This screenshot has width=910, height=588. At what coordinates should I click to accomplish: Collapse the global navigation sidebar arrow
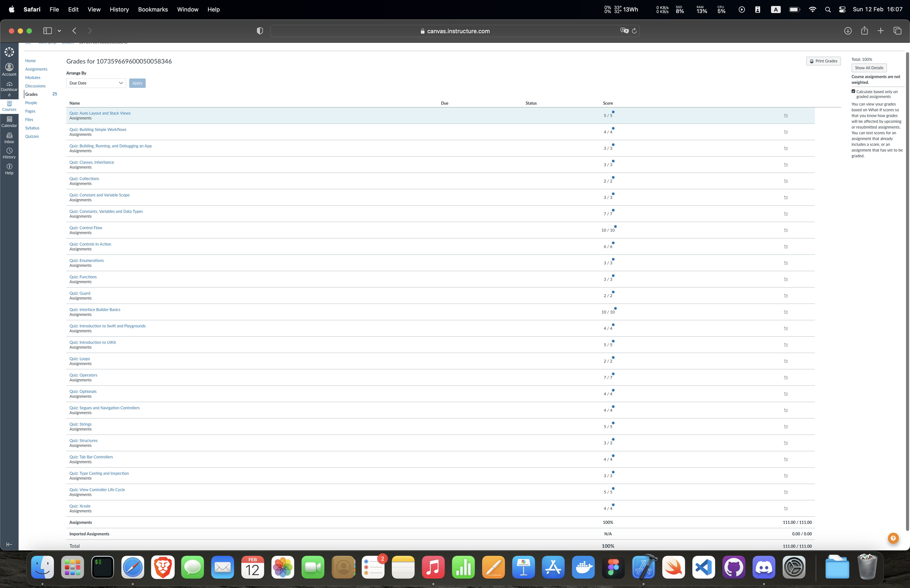pos(9,544)
